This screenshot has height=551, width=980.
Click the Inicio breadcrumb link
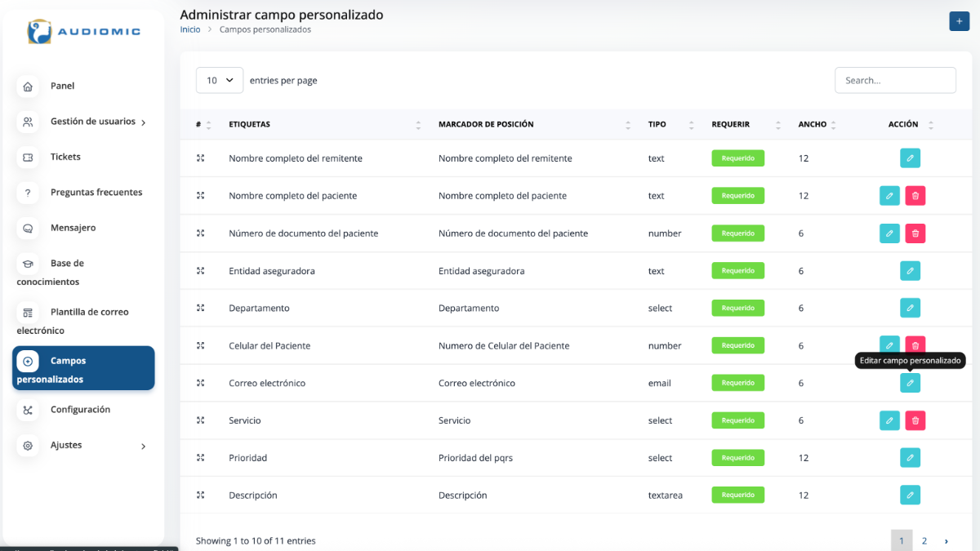point(189,29)
